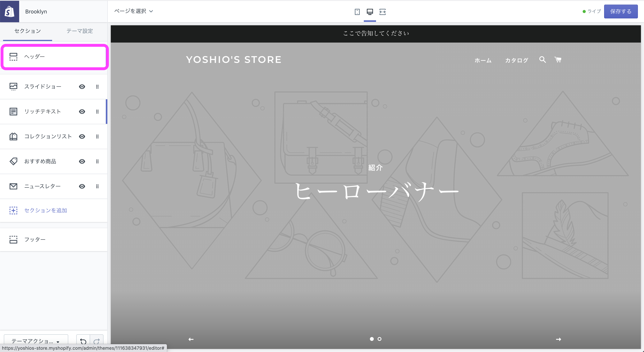The width and height of the screenshot is (644, 352).
Task: Click the Shopify logo to exit editor
Action: click(10, 11)
